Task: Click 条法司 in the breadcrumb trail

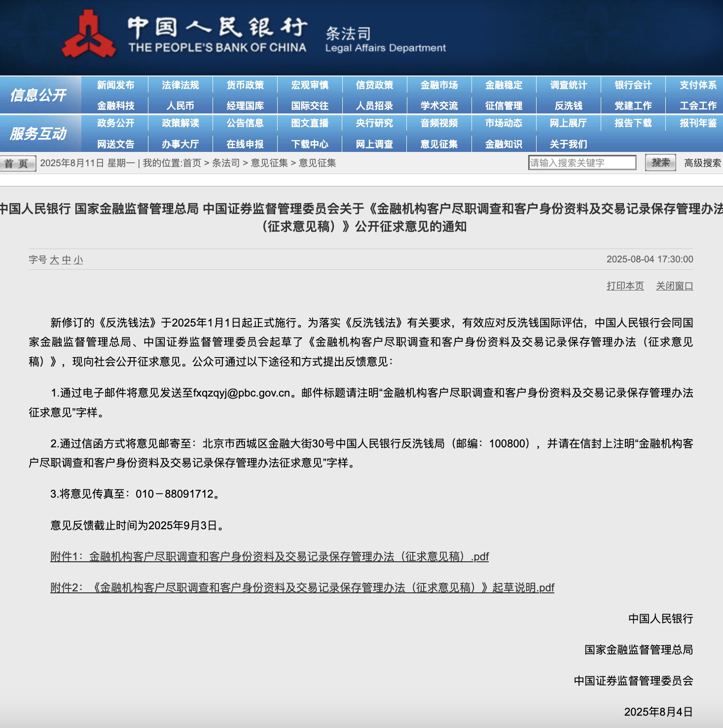Action: click(226, 163)
